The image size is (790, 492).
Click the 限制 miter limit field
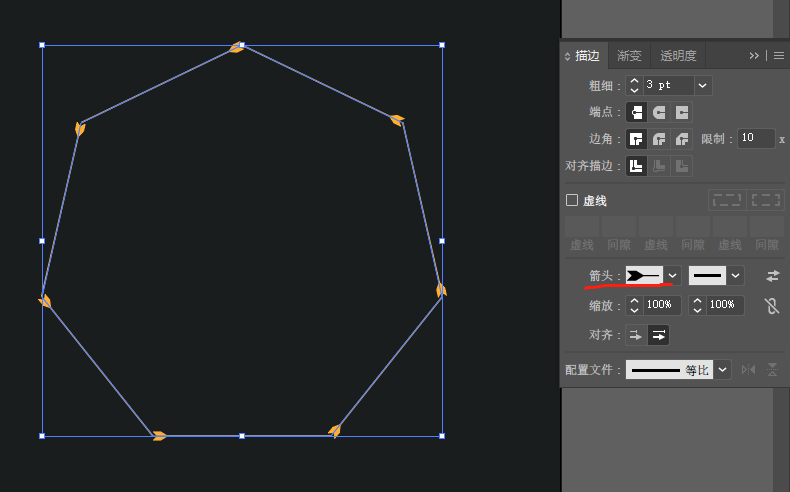click(x=756, y=138)
